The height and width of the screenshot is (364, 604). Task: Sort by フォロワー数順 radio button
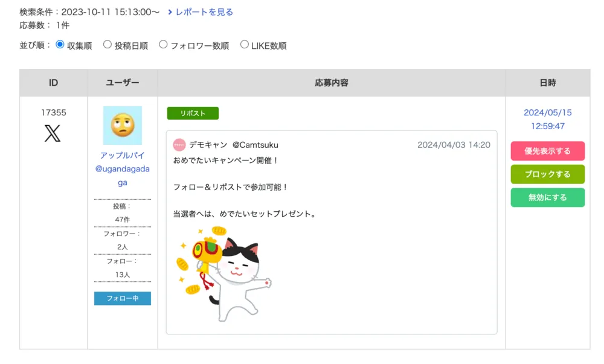click(163, 45)
